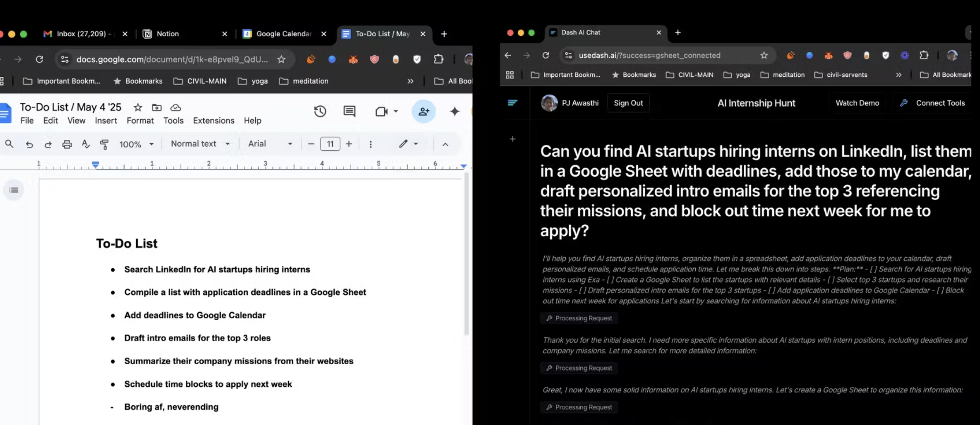Screen dimensions: 980x425
Task: Open the zoom 100% dropdown
Action: [x=137, y=144]
